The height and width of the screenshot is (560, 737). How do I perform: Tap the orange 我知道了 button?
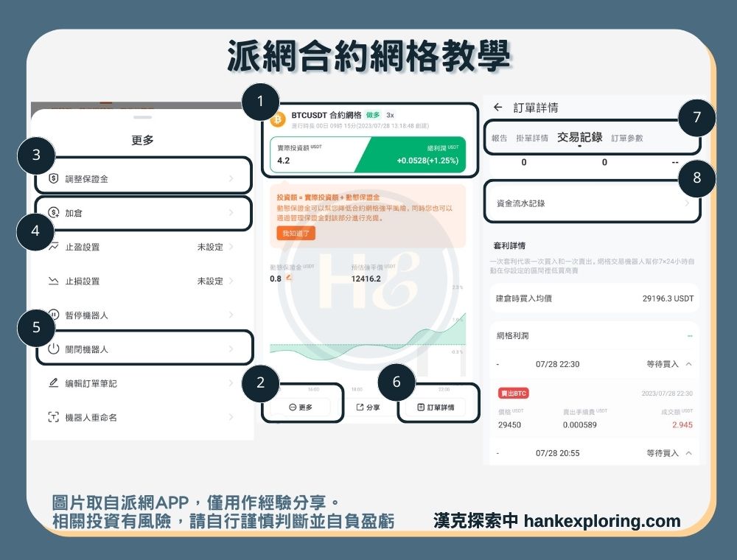tap(296, 234)
